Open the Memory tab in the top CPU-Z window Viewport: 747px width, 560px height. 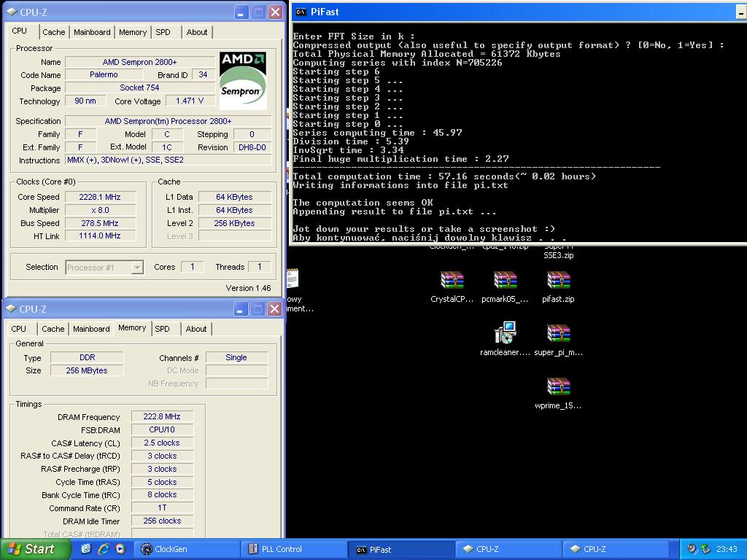click(x=133, y=32)
